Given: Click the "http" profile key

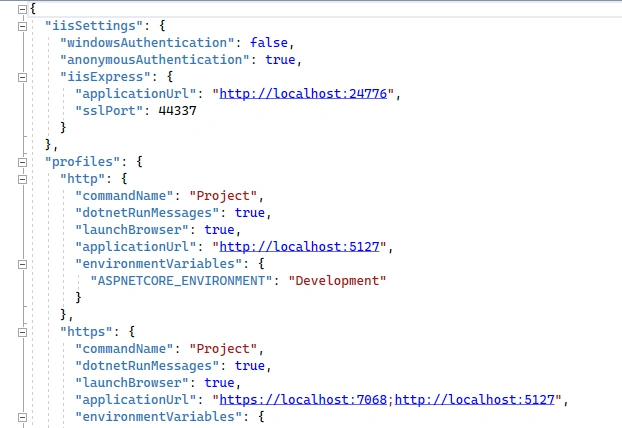Looking at the screenshot, I should (x=82, y=179).
